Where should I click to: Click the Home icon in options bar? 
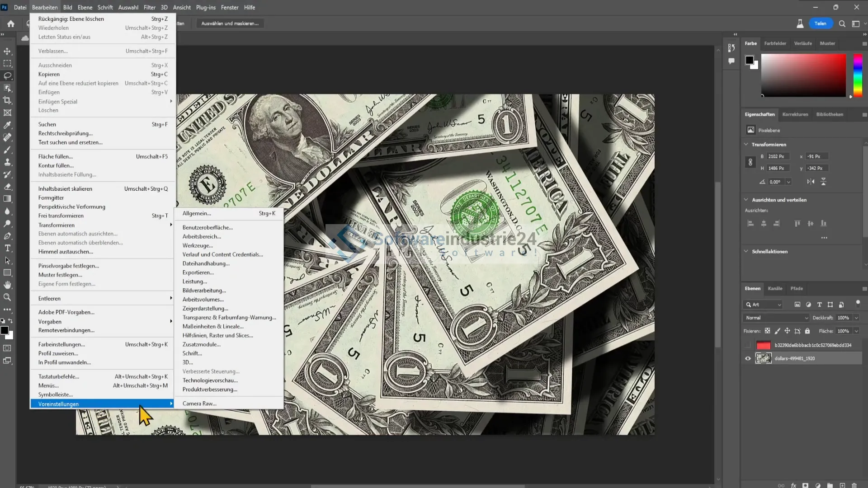point(11,23)
